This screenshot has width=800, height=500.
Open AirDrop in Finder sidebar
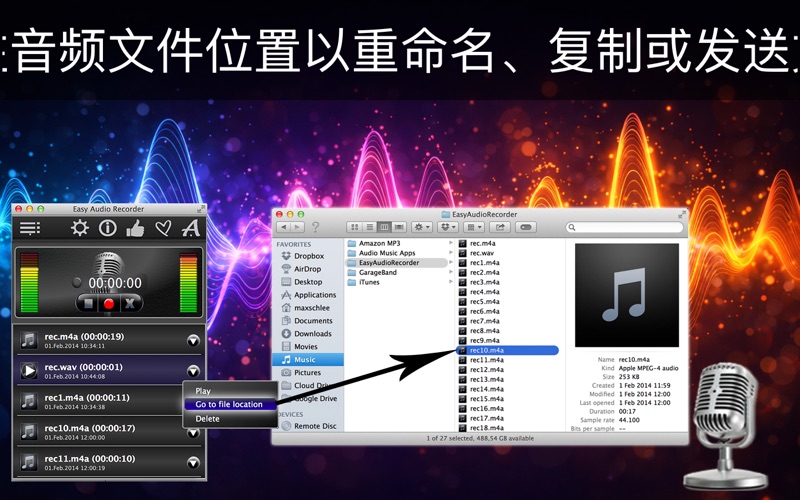307,269
